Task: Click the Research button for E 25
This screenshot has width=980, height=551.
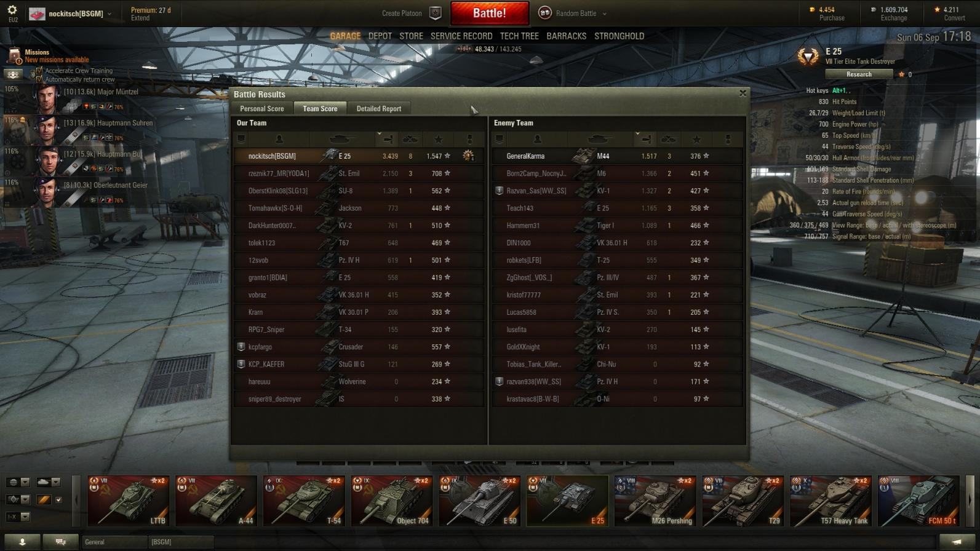Action: coord(859,74)
